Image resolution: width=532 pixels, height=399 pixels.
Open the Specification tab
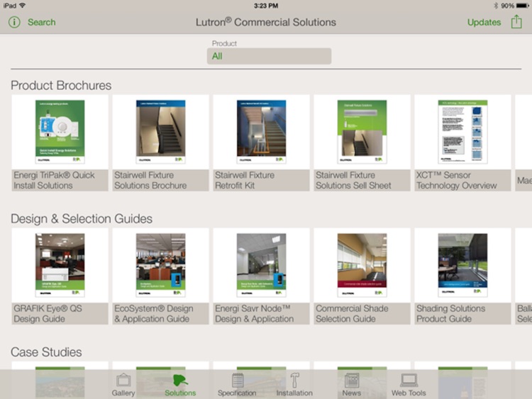[x=237, y=385]
